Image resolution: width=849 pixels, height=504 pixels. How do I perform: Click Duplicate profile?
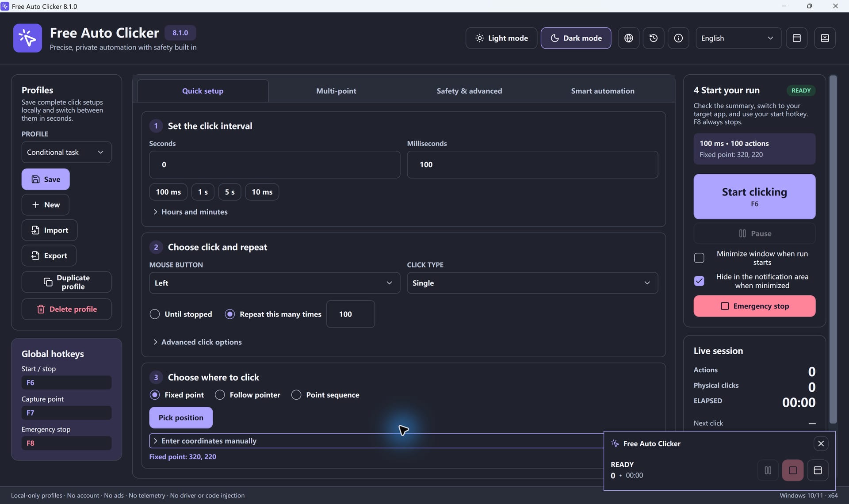(x=66, y=282)
